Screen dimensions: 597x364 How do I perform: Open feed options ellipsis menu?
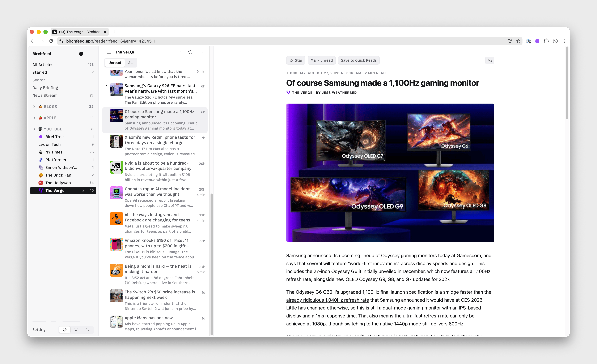tap(201, 52)
